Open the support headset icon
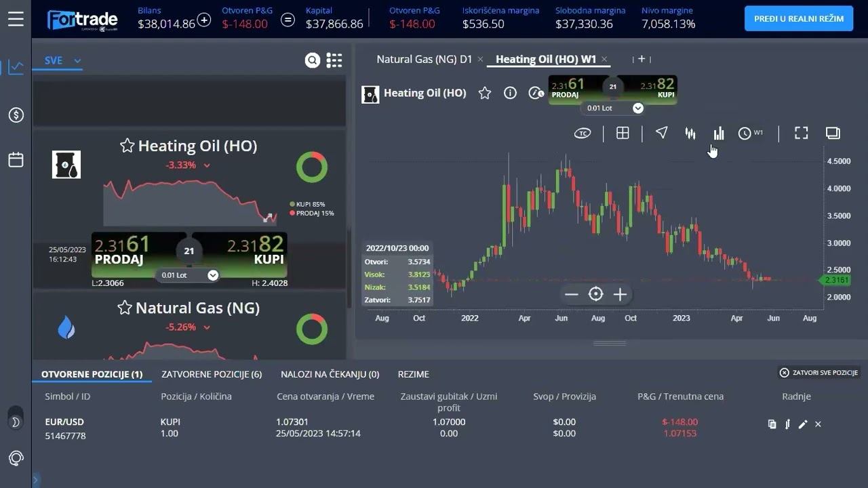868x488 pixels. coord(16,458)
